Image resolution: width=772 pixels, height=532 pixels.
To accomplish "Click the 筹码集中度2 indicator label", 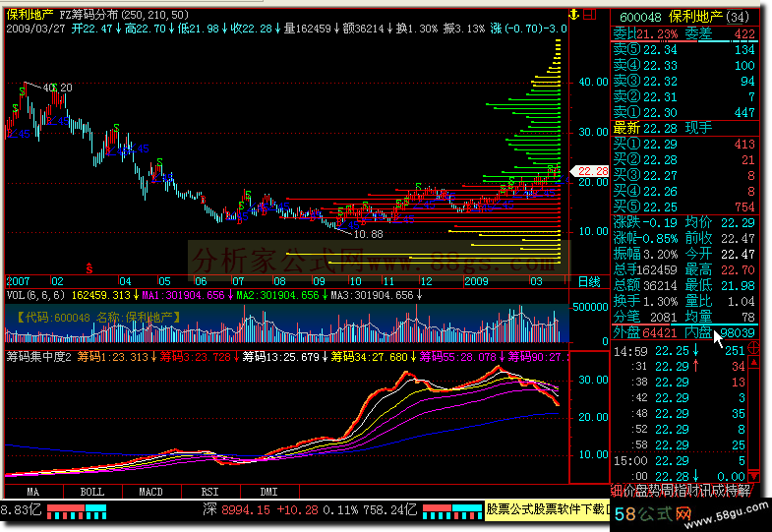I will pos(39,357).
